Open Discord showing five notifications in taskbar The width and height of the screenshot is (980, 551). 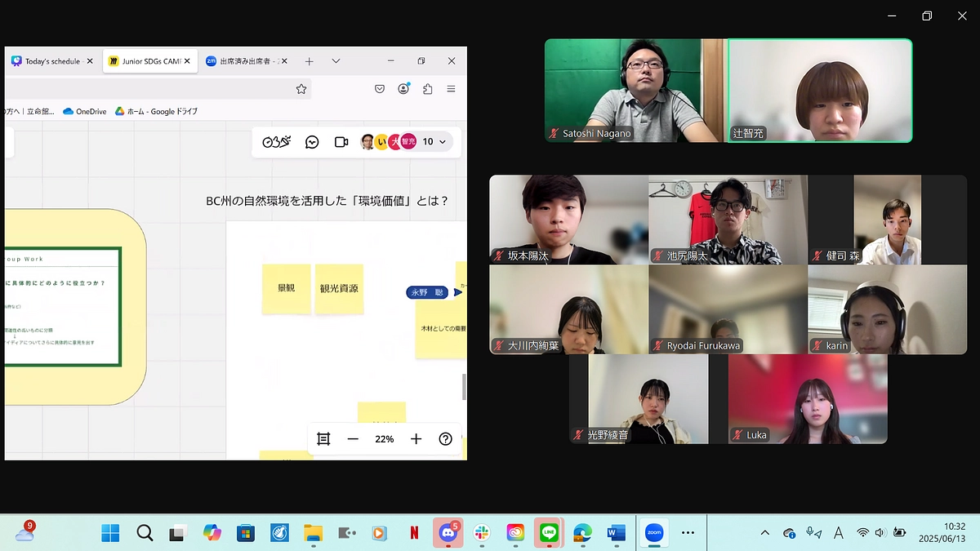[448, 533]
